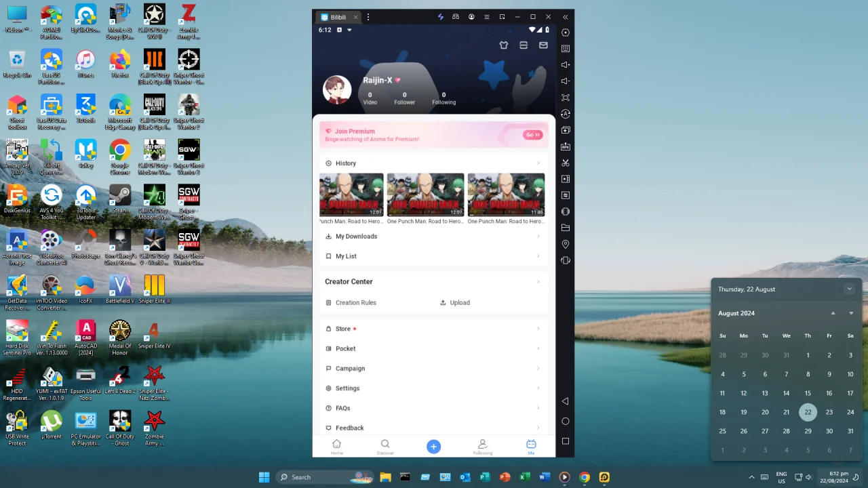
Task: Open the messages envelope icon
Action: click(x=543, y=45)
